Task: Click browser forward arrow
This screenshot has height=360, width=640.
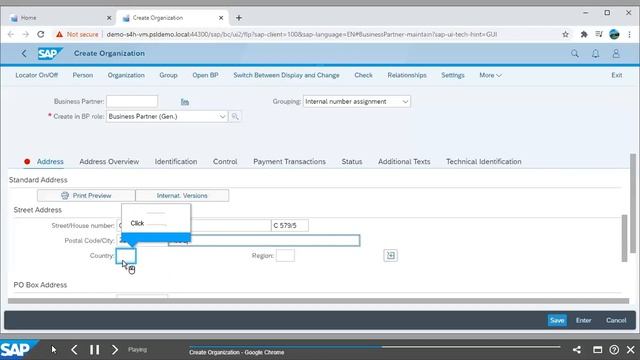Action: pos(25,34)
